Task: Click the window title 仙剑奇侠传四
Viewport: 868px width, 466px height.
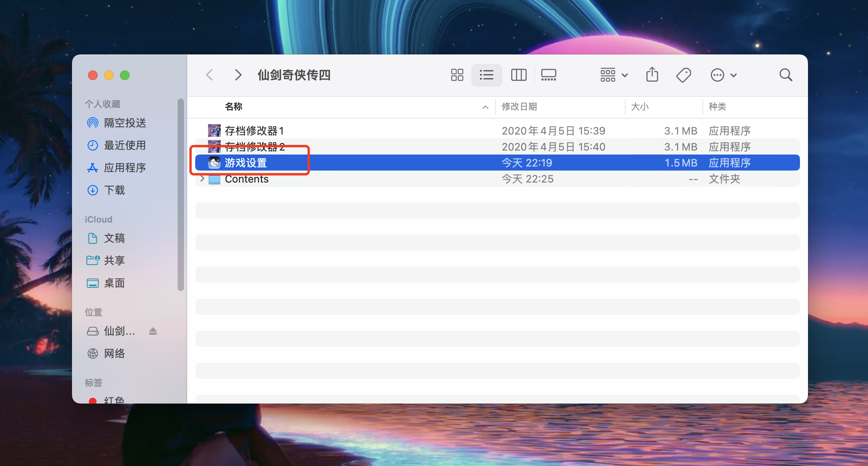Action: coord(294,75)
